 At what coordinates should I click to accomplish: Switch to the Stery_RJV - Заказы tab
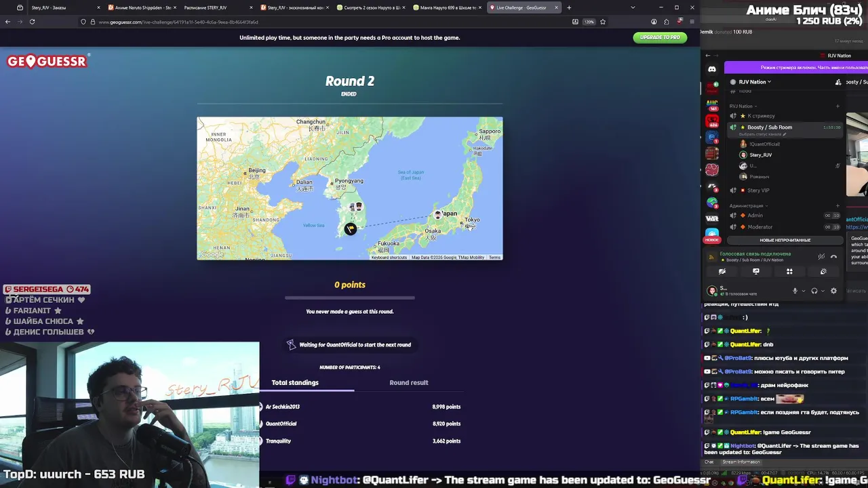point(66,7)
